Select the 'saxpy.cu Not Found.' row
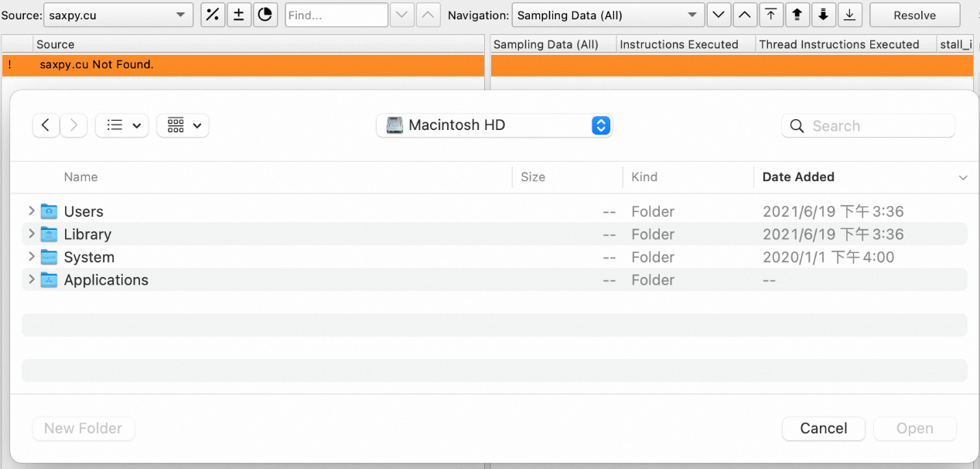Image resolution: width=980 pixels, height=469 pixels. click(243, 65)
